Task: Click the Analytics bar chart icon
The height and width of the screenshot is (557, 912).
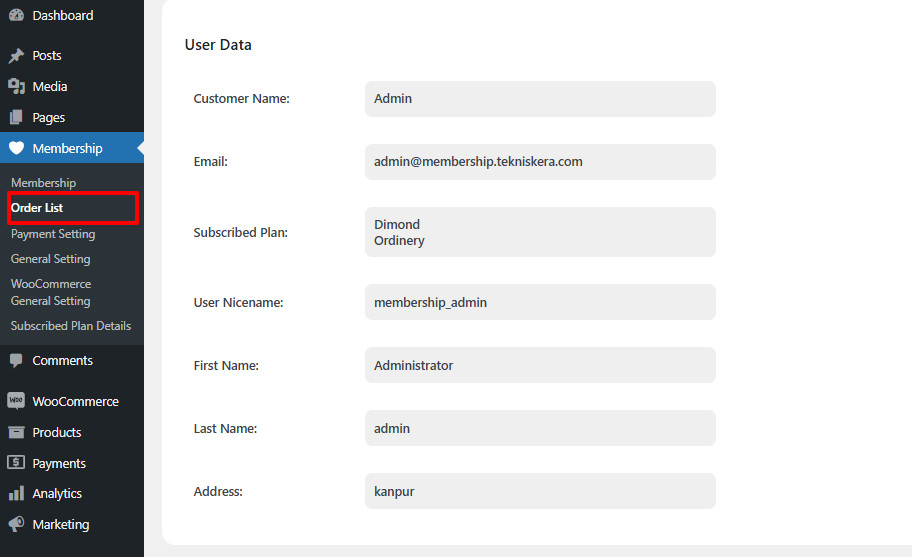Action: tap(16, 494)
